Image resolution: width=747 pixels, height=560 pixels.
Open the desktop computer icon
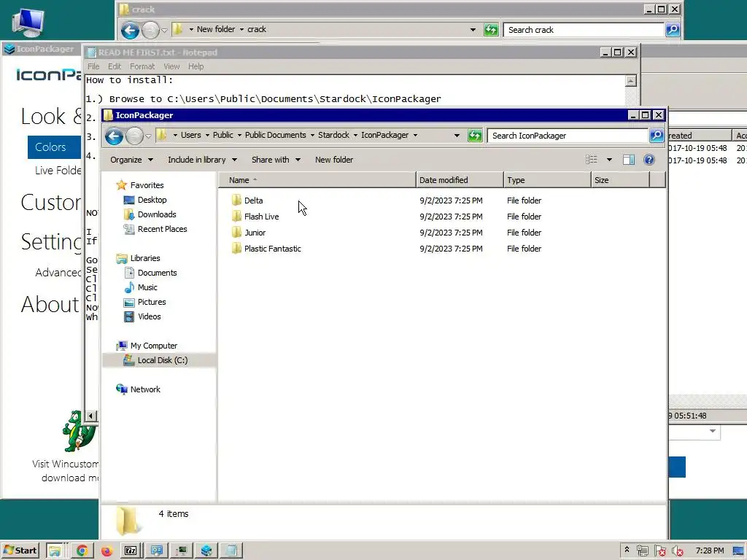point(28,23)
